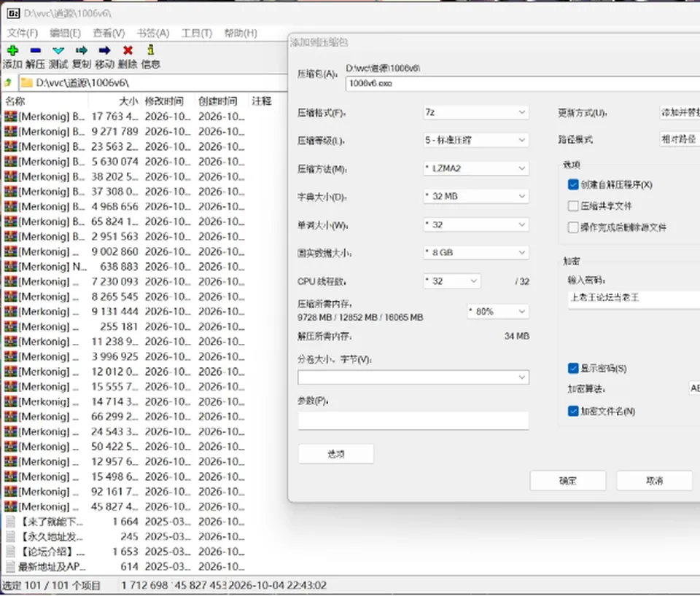The height and width of the screenshot is (596, 700).
Task: Choose the 移动 move arrow icon
Action: [x=105, y=50]
